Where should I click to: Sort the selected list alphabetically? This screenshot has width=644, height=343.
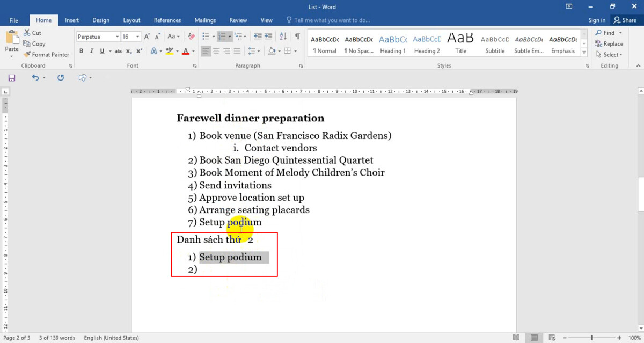pyautogui.click(x=283, y=37)
